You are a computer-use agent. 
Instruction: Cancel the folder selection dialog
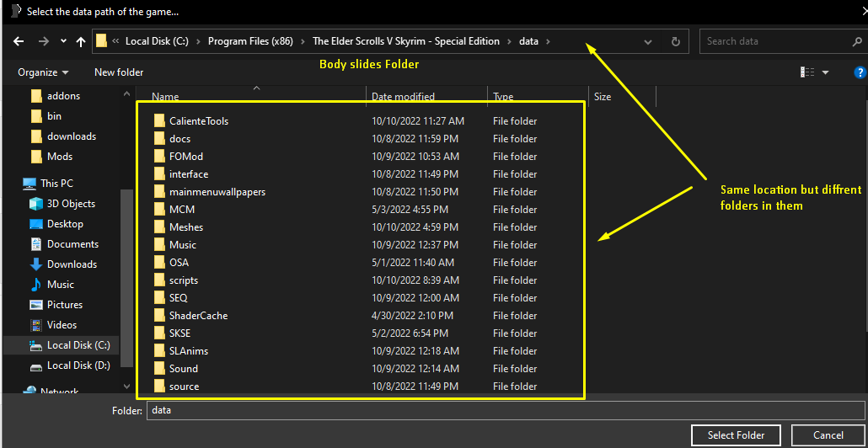click(x=828, y=435)
